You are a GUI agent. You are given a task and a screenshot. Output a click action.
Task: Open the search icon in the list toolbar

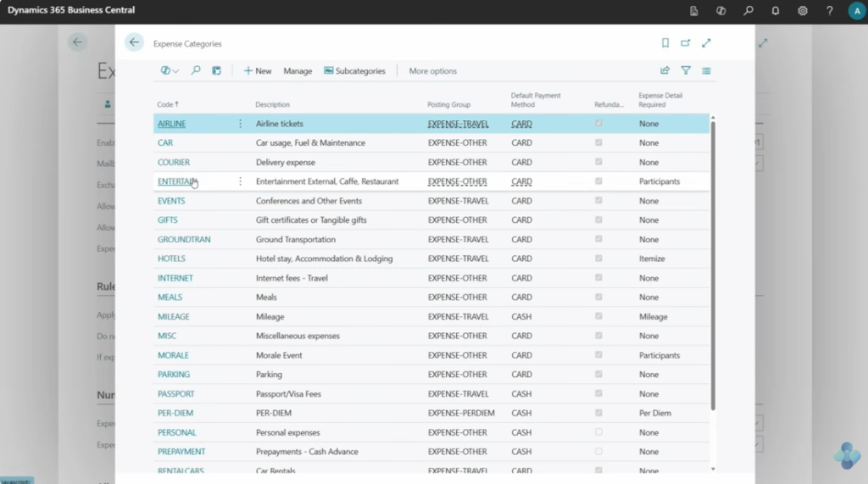pos(196,70)
